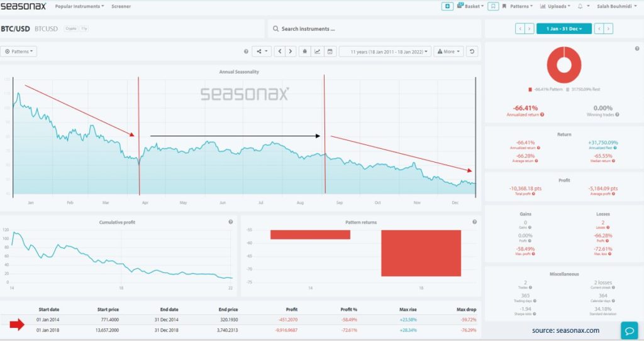This screenshot has height=341, width=644.
Task: Click the search magnifier icon
Action: (275, 29)
